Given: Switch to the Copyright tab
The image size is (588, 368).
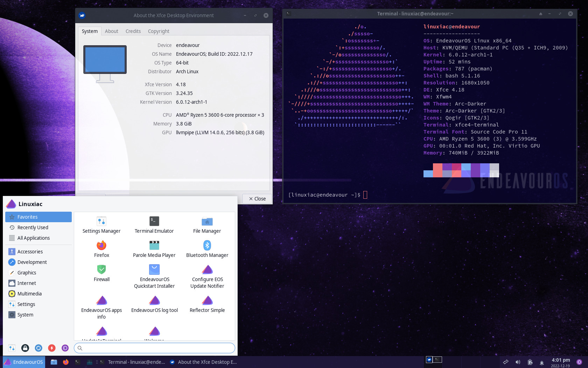Looking at the screenshot, I should point(159,31).
